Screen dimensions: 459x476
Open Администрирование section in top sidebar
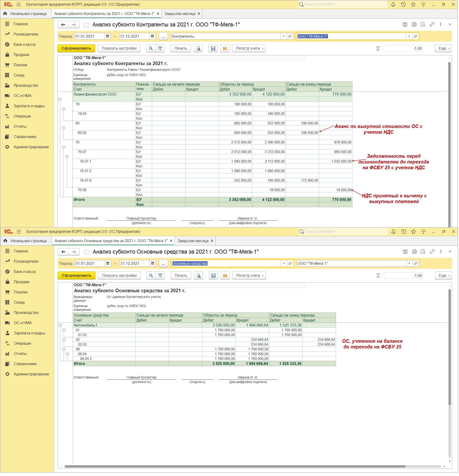pyautogui.click(x=31, y=147)
